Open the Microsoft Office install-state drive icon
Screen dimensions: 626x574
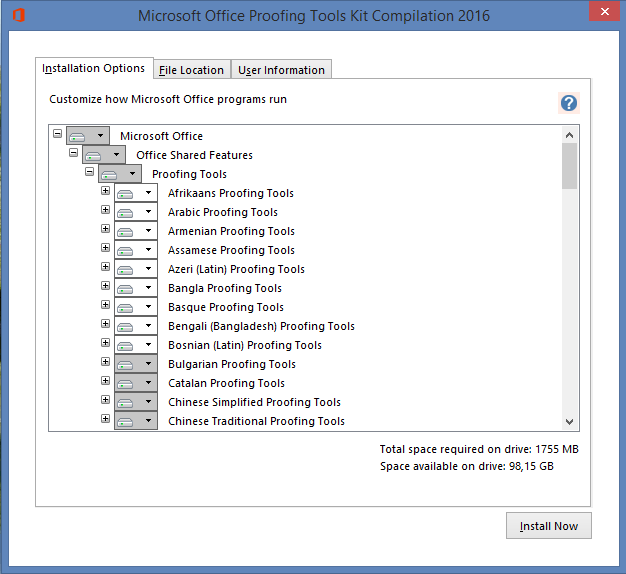point(77,137)
